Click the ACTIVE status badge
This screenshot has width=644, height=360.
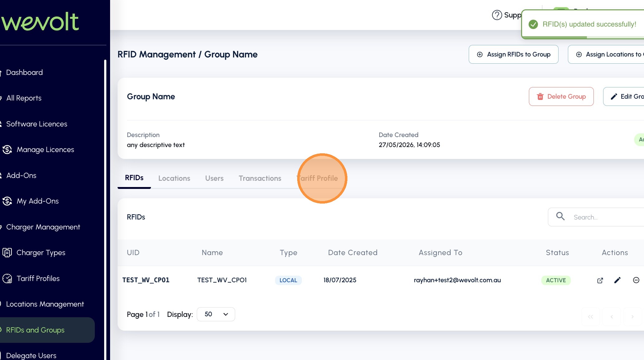[556, 280]
